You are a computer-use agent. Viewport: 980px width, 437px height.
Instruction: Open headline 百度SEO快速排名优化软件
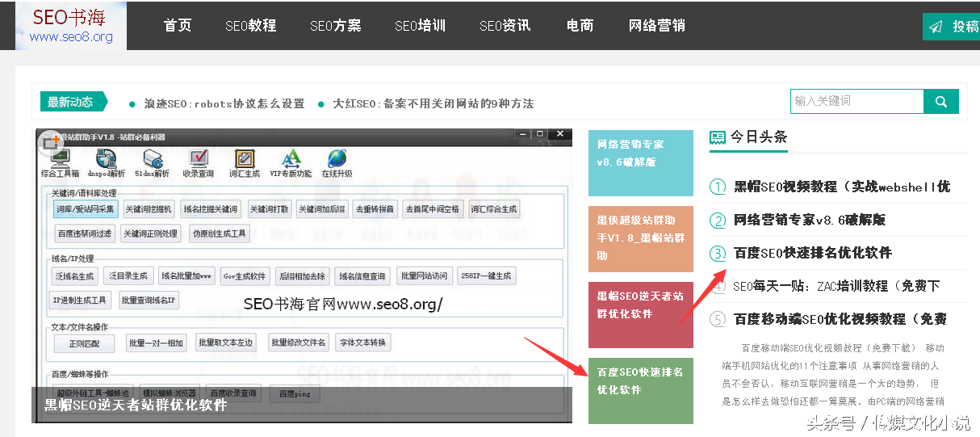coord(813,253)
